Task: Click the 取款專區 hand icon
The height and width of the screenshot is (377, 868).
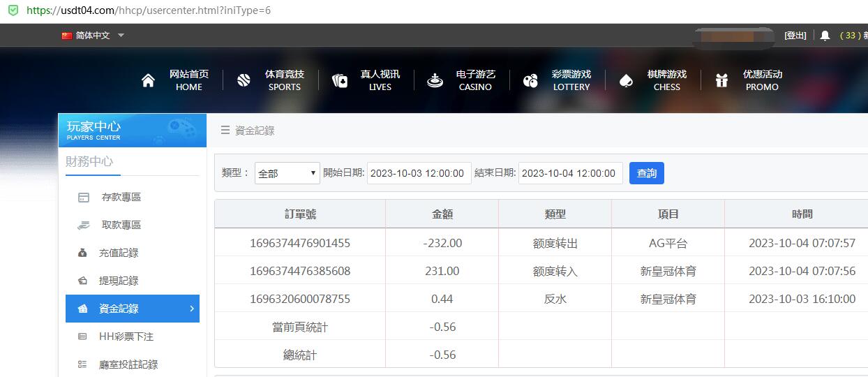Action: 83,226
